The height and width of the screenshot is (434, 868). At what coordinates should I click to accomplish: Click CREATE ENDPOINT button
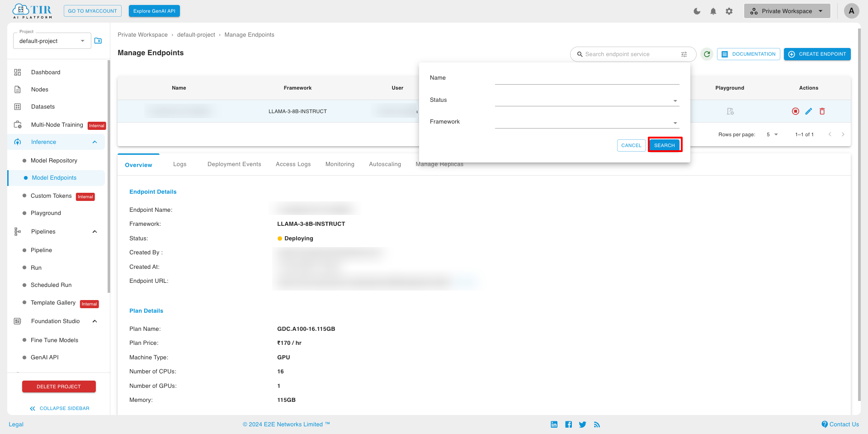click(817, 54)
